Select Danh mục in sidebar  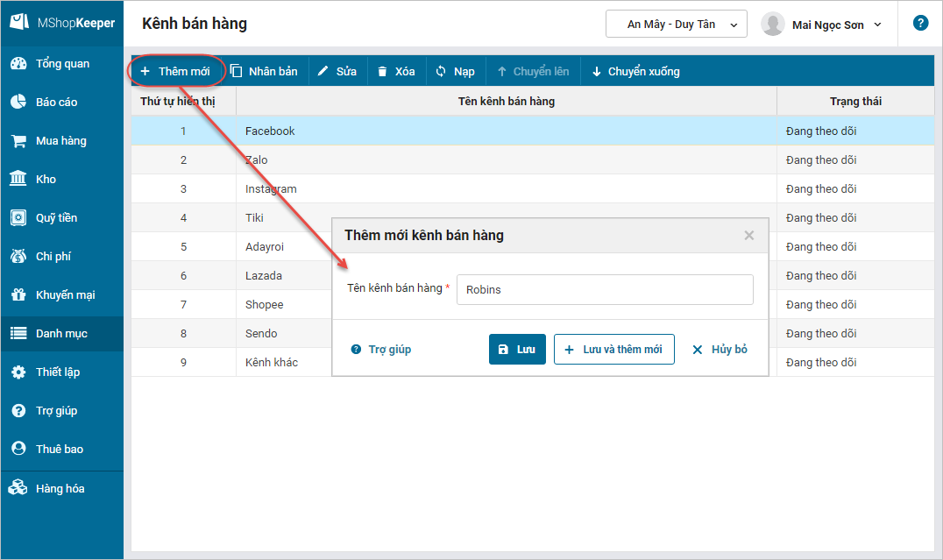coord(62,333)
